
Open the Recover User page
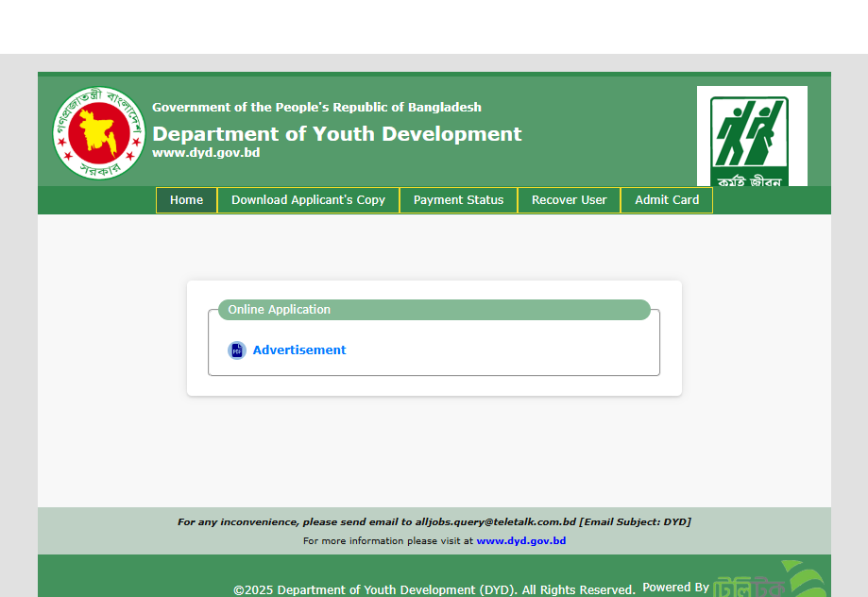point(570,200)
